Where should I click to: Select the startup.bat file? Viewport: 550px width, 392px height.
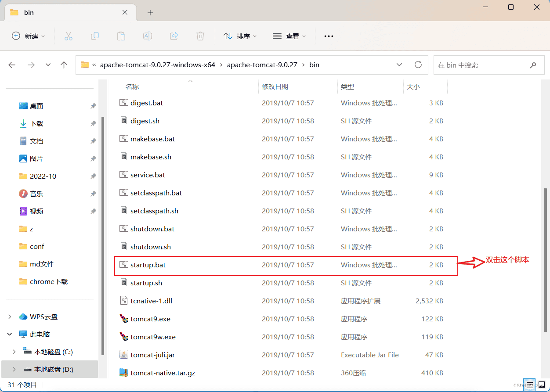[286, 265]
